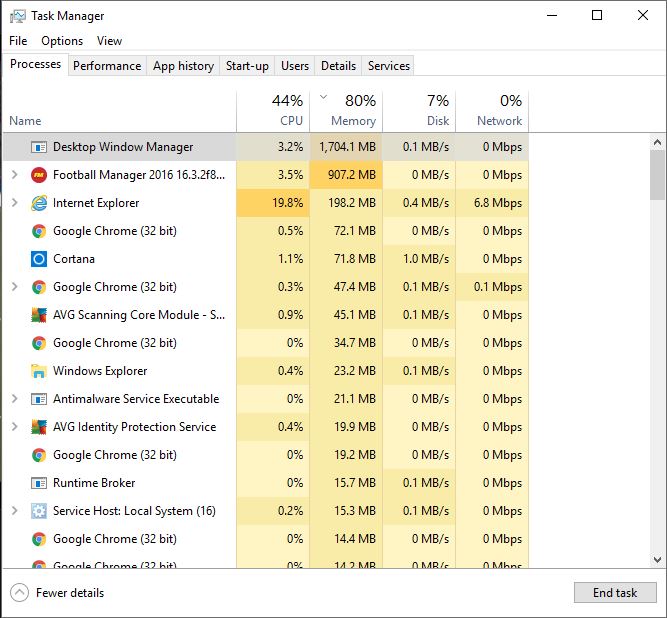The image size is (667, 618).
Task: Select the Service Host: Local System (16) name
Action: [134, 511]
